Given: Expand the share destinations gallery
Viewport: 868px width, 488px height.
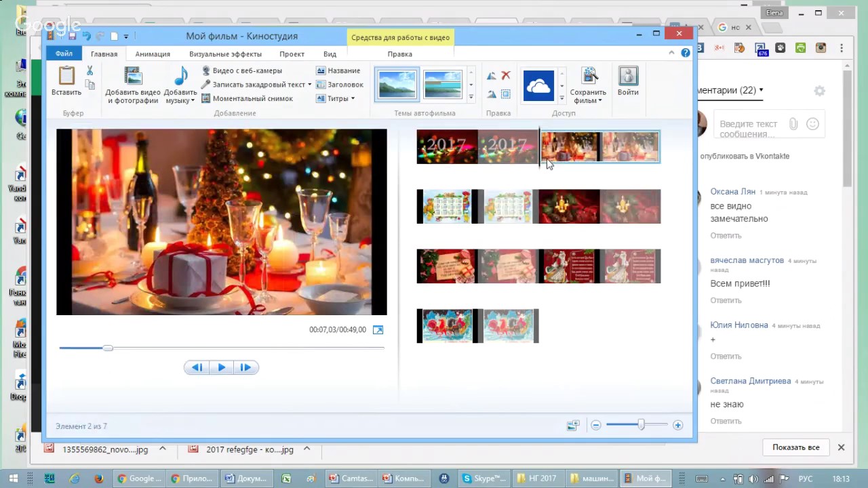Looking at the screenshot, I should 561,98.
